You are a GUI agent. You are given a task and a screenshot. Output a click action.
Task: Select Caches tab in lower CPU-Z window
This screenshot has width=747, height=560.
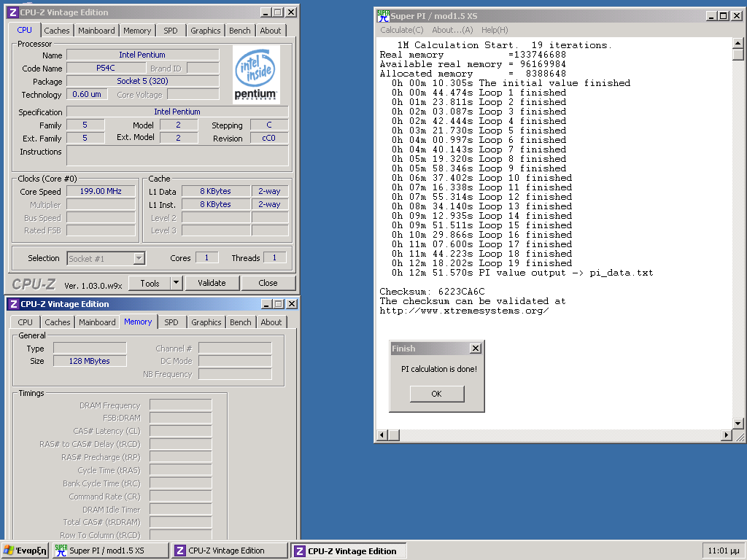[x=57, y=322]
